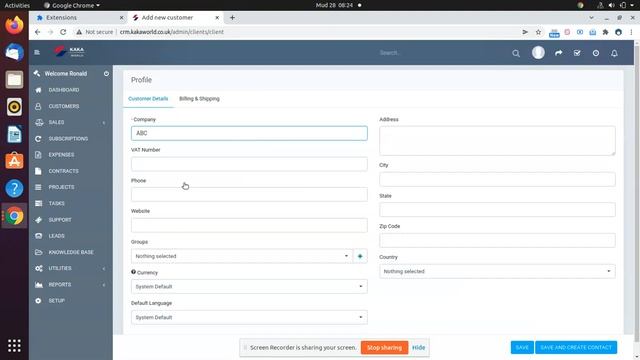
Task: Click the Website input field
Action: click(x=249, y=225)
